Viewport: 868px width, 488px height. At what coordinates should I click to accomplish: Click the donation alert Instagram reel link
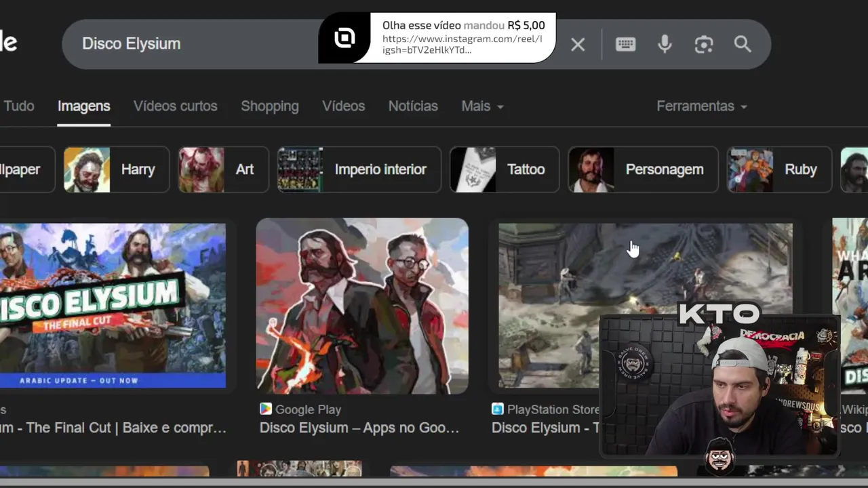coord(462,44)
